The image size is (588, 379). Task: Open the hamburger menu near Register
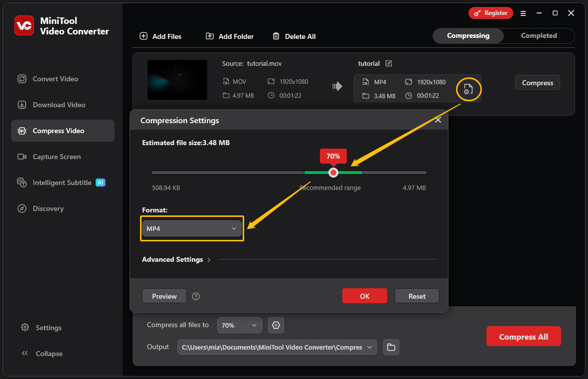(523, 13)
